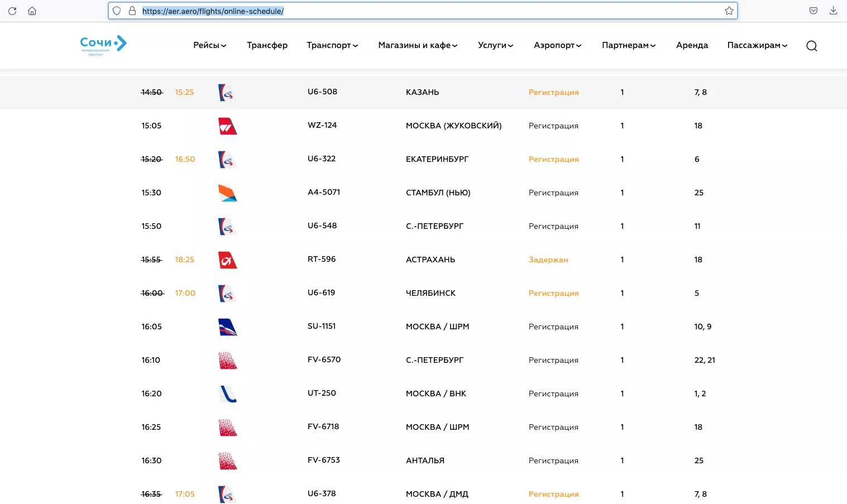Go to browser home page icon
Image resolution: width=847 pixels, height=504 pixels.
pyautogui.click(x=32, y=11)
